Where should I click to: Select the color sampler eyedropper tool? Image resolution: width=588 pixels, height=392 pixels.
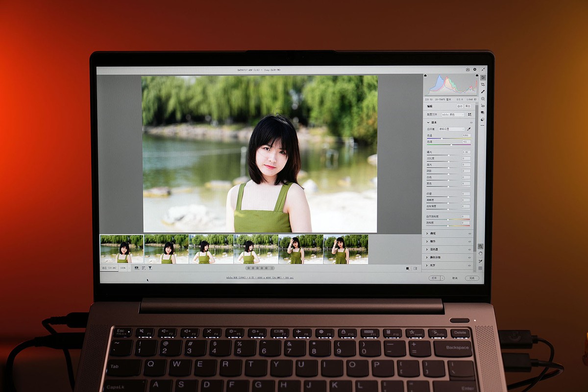480,261
